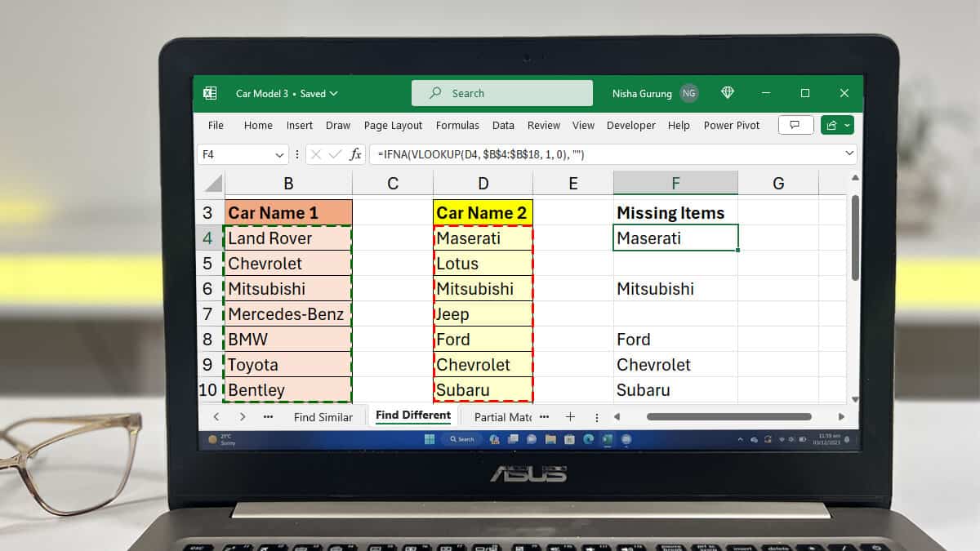
Task: Click the ellipsis beside the sheet tabs
Action: 268,416
